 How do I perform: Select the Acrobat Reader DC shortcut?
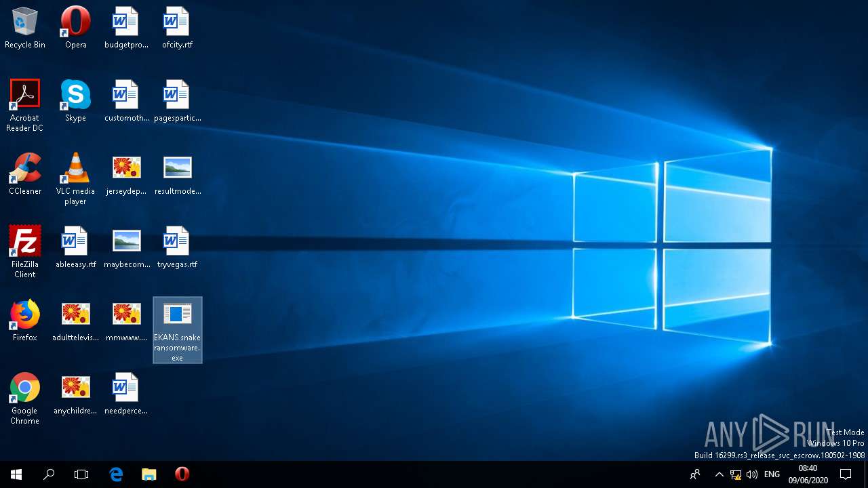[x=25, y=106]
